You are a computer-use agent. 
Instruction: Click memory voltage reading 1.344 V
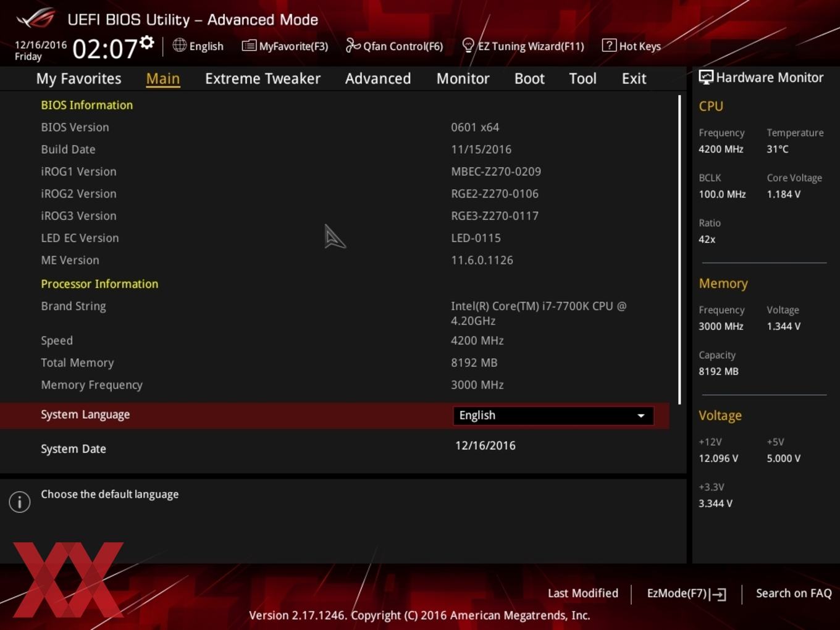(x=784, y=326)
